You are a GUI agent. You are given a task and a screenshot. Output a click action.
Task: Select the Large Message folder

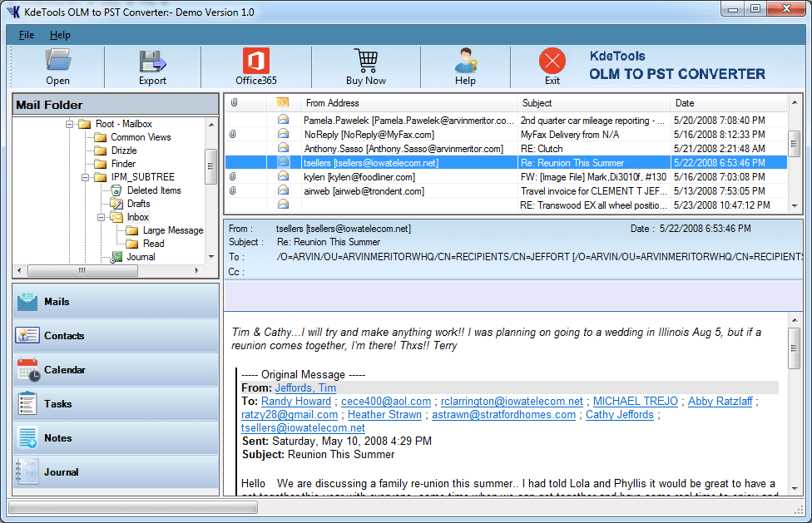[173, 230]
